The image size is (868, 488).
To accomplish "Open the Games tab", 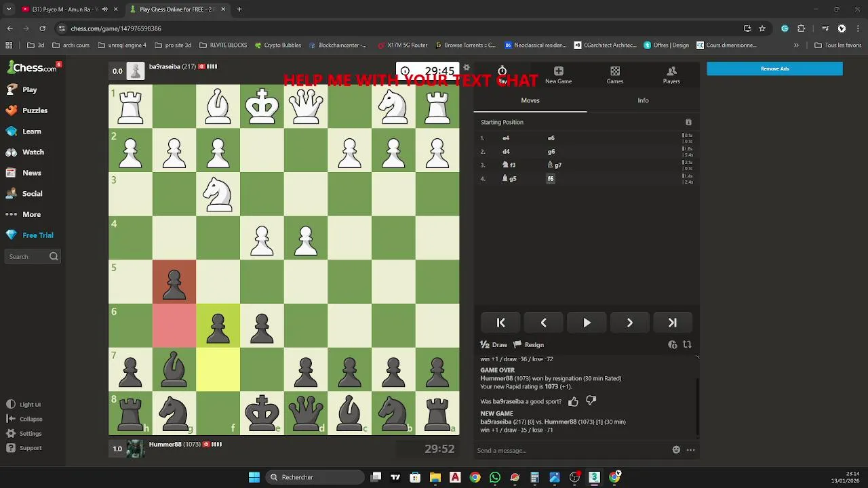I will pos(615,75).
